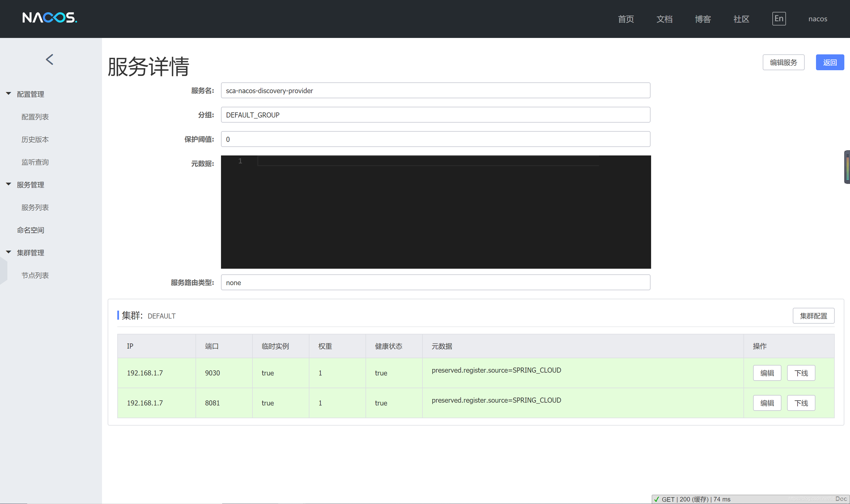Collapse the 集群管理 menu group
850x504 pixels.
[x=9, y=252]
